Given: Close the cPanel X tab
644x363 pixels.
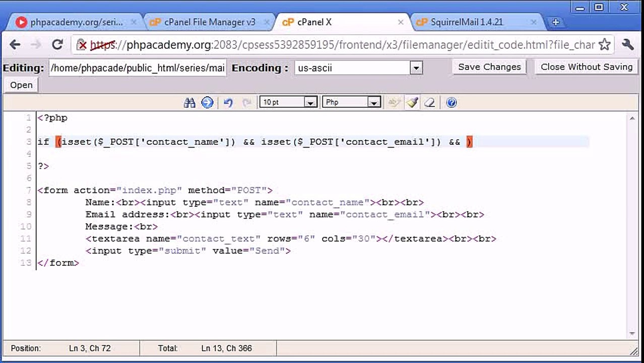Looking at the screenshot, I should (401, 22).
